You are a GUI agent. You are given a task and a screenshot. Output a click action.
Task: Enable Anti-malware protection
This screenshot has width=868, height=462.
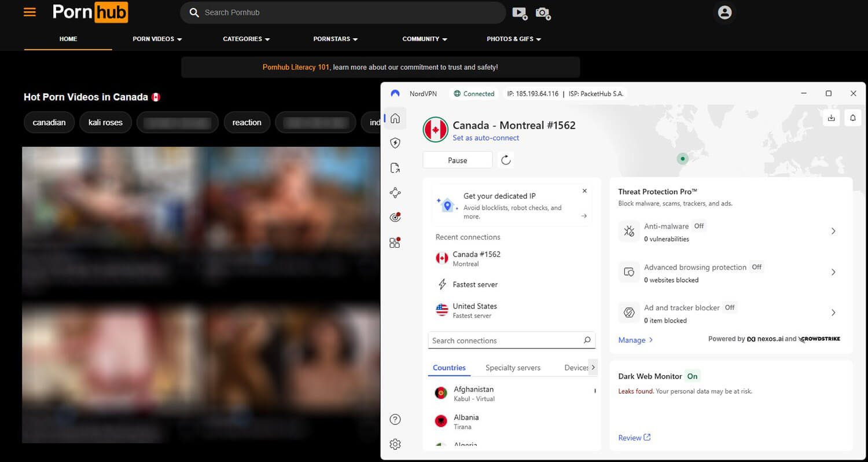coord(833,231)
